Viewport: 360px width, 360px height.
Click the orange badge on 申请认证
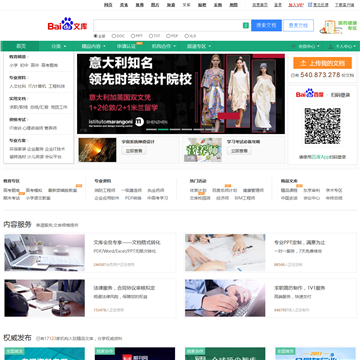[x=139, y=43]
